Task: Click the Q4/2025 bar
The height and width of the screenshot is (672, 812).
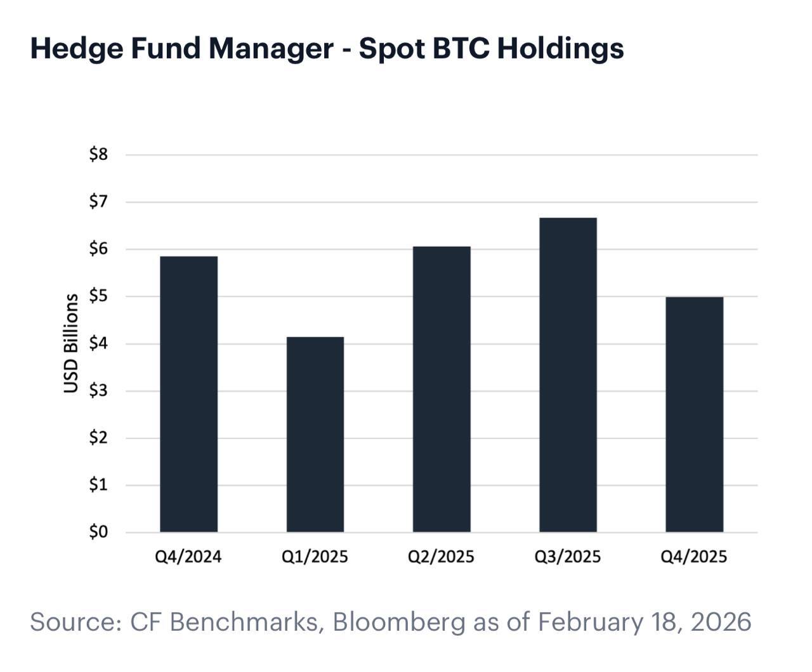Action: coord(694,414)
